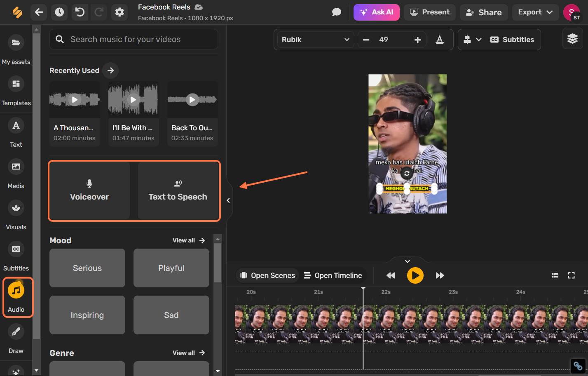
Task: Undo the last action
Action: tap(80, 12)
